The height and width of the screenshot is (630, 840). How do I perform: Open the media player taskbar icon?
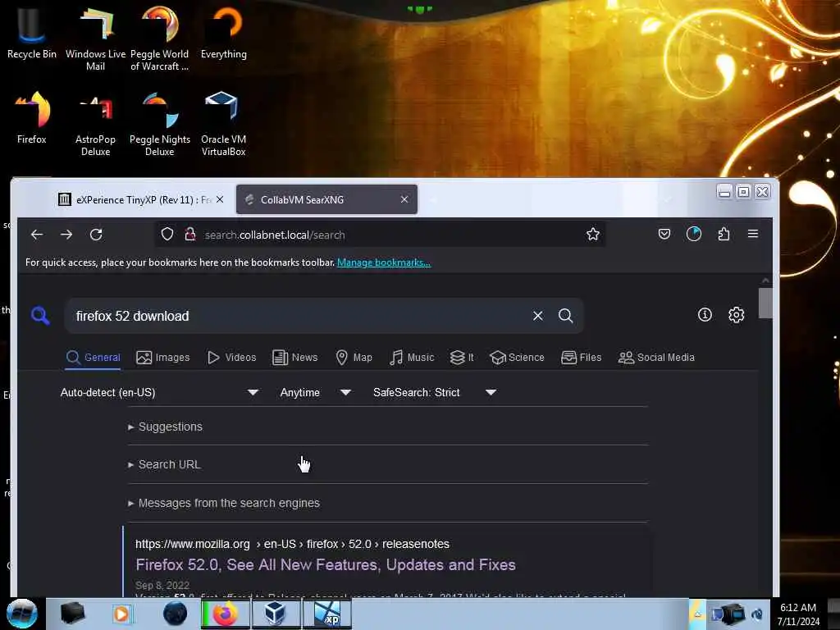click(121, 614)
